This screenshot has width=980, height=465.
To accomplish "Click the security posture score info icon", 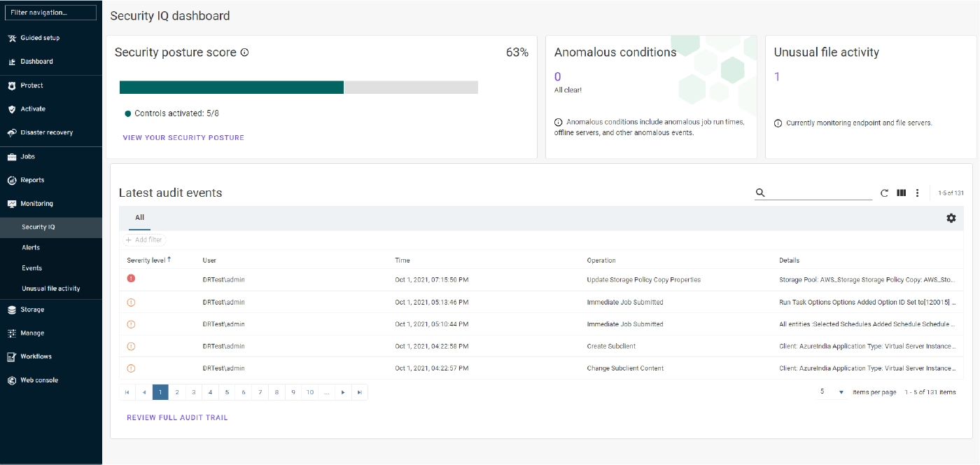I will pos(244,53).
